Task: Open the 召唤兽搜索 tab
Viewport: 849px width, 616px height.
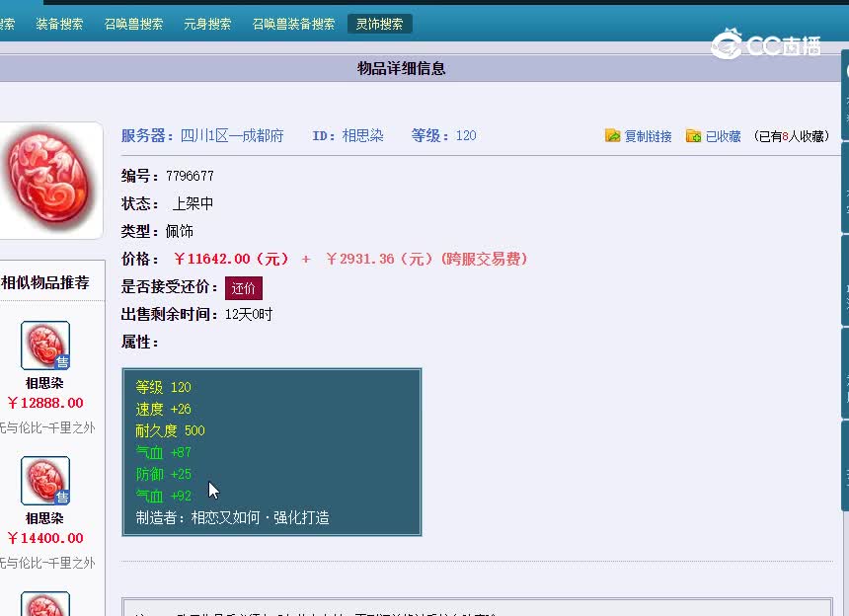Action: [133, 24]
